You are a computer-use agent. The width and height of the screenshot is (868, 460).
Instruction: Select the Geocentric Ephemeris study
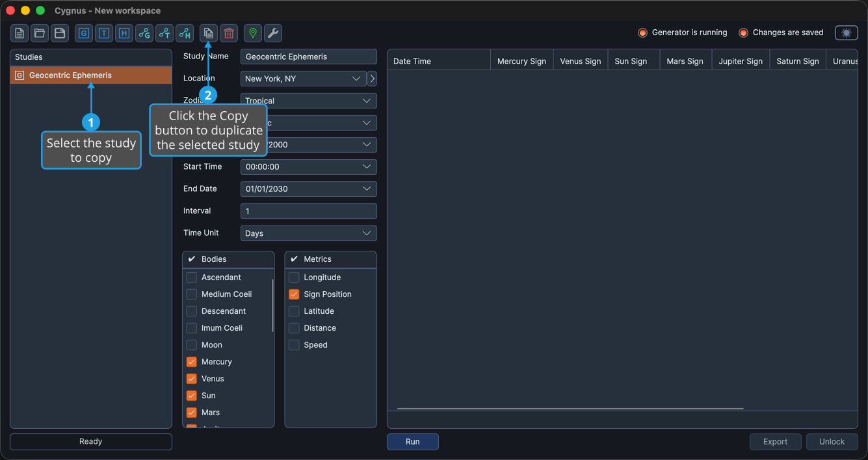click(x=91, y=75)
